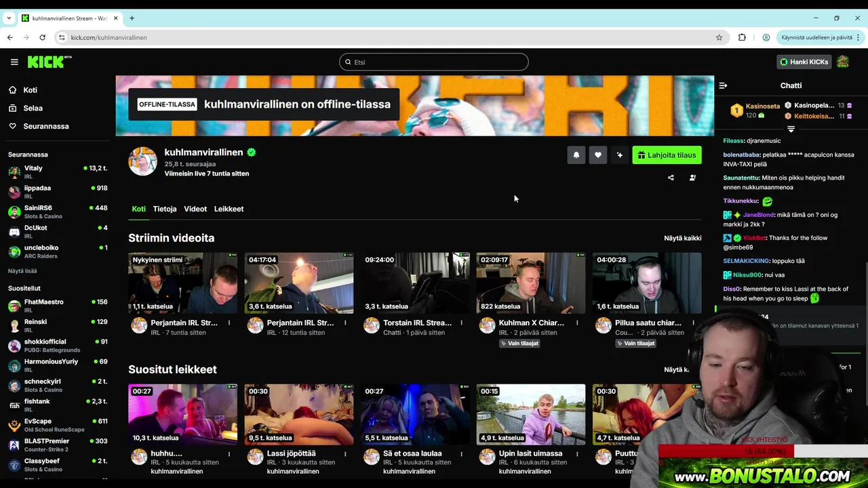The height and width of the screenshot is (488, 868).
Task: Open options menu for 12 tuntia sitten video
Action: click(345, 323)
